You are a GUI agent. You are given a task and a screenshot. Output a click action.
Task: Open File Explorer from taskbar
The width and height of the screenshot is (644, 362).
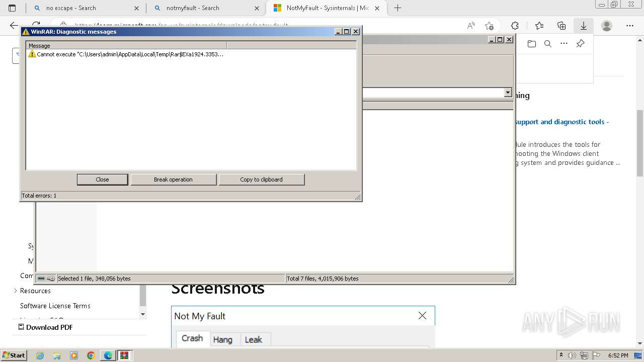[x=57, y=355]
